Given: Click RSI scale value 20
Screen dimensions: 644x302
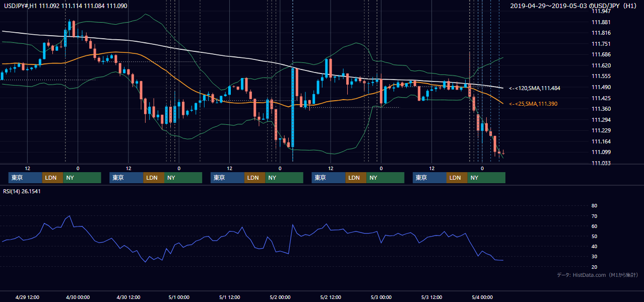Looking at the screenshot, I should pos(594,267).
